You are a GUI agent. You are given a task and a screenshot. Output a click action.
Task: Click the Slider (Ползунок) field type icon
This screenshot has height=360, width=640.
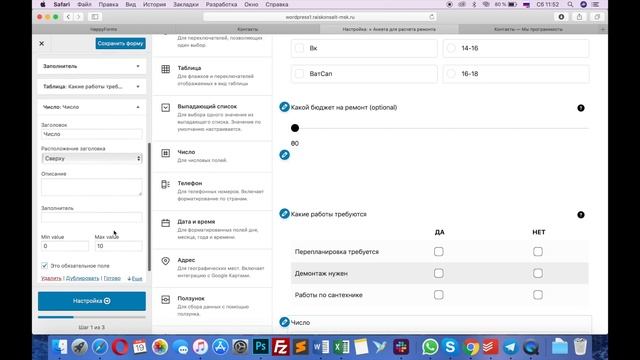click(x=165, y=300)
